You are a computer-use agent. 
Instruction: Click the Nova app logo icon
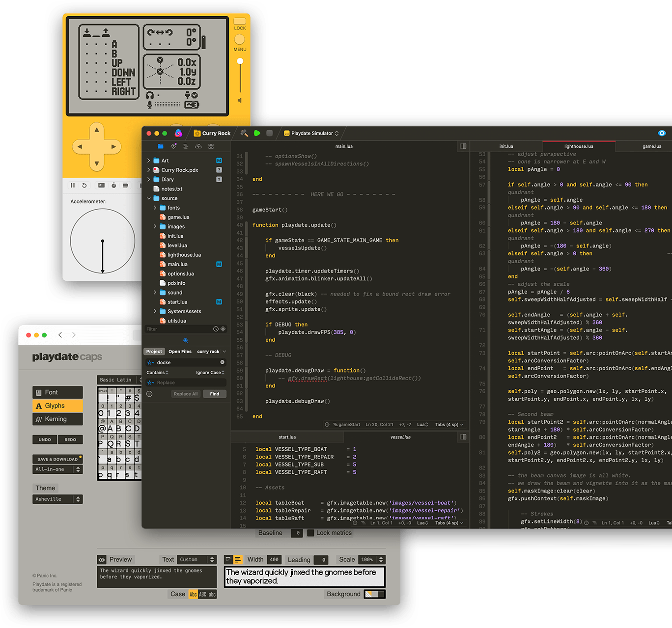[178, 133]
